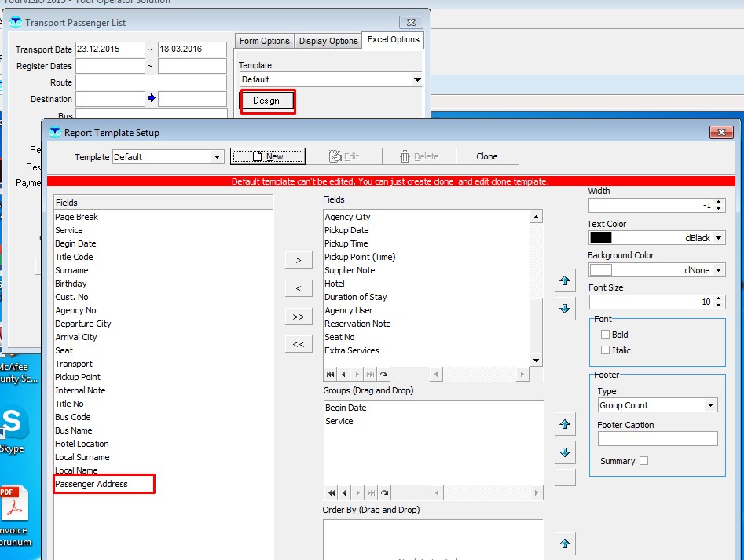Expand the Footer Type Group Count dropdown

click(x=710, y=405)
